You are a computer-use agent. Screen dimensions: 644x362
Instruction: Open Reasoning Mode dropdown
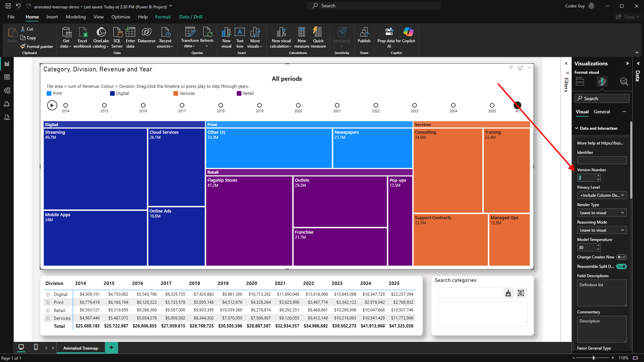[x=602, y=230]
